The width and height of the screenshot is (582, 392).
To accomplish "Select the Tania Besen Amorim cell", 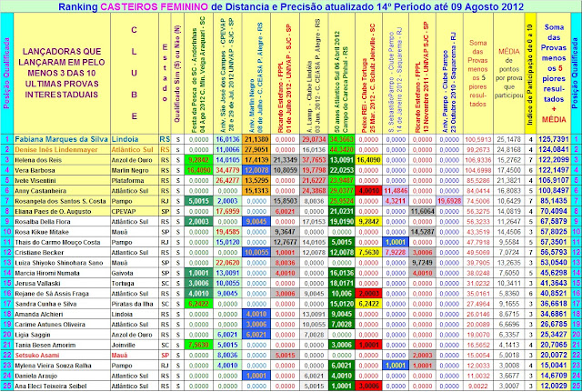I will 62,345.
